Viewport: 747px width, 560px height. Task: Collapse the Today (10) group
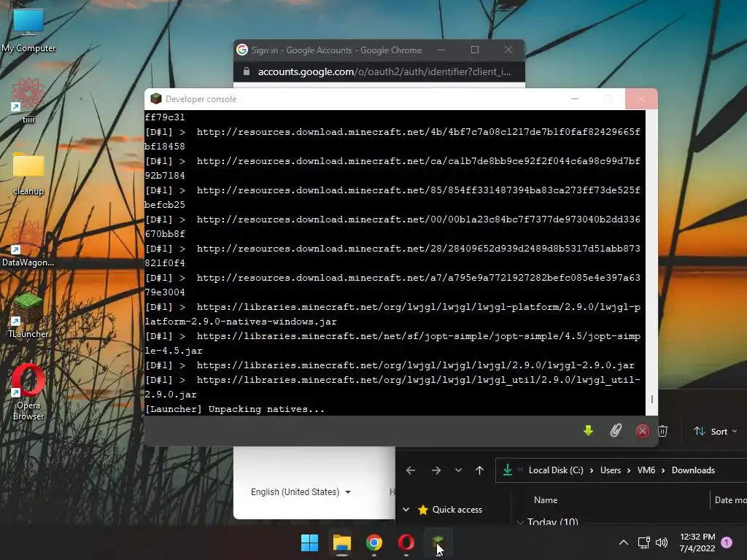520,522
